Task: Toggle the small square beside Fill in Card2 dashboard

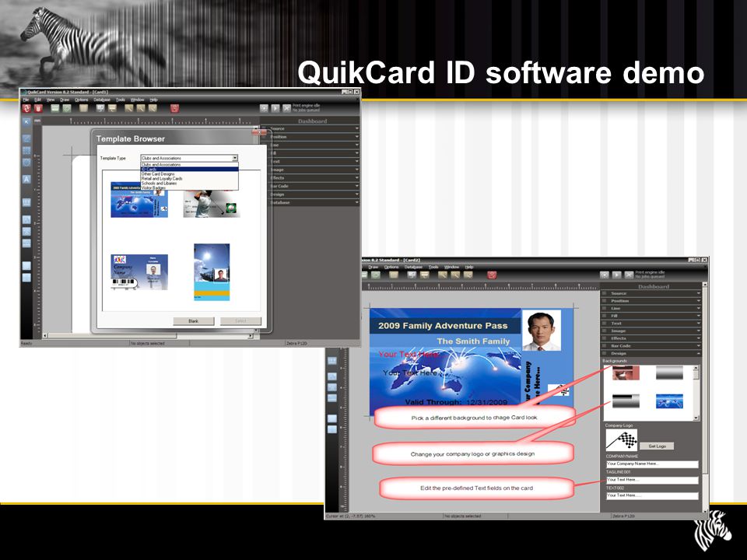Action: [x=604, y=316]
